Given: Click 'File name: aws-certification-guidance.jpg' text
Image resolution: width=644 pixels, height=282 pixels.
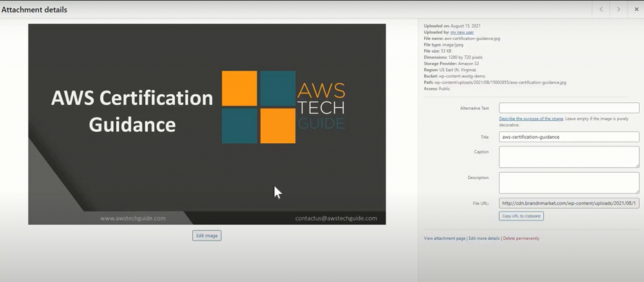Looking at the screenshot, I should 462,38.
